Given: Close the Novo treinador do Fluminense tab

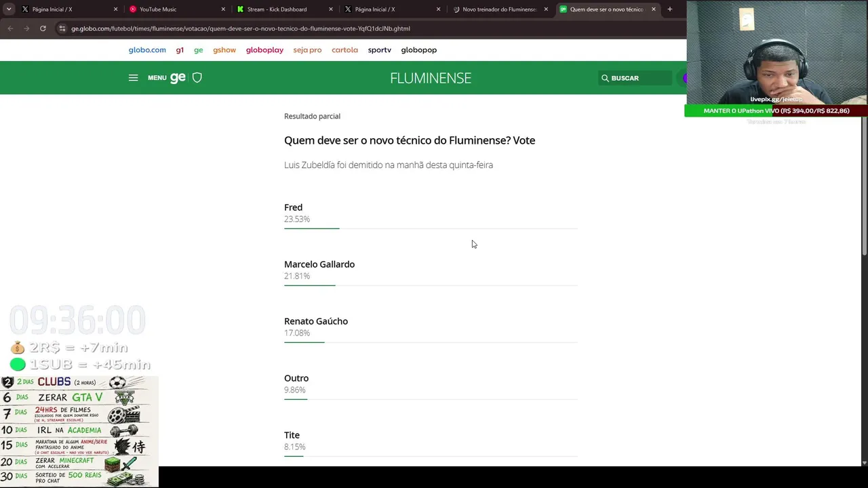Looking at the screenshot, I should tap(546, 9).
